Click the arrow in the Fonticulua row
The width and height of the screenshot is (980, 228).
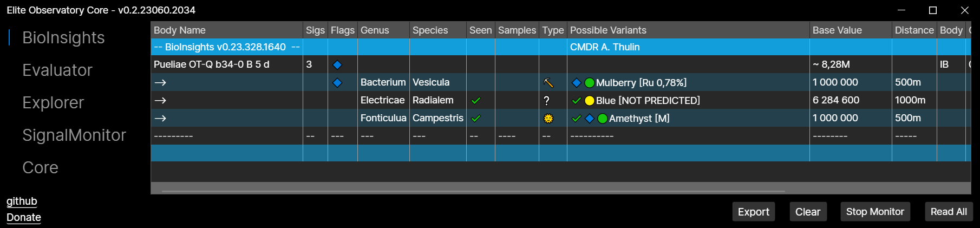point(160,119)
